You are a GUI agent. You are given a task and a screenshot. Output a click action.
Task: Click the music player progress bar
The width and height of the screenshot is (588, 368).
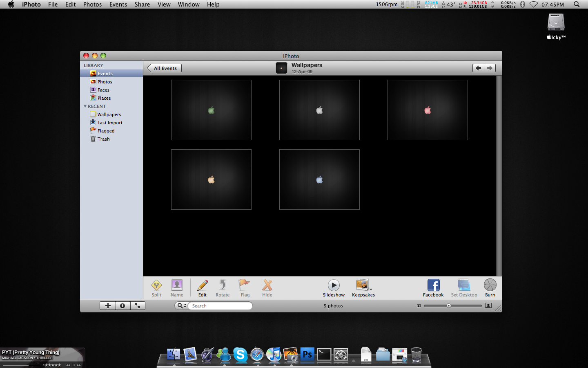[22, 365]
